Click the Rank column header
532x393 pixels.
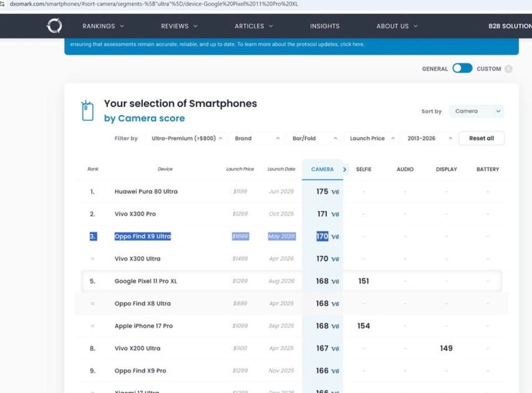pos(93,169)
